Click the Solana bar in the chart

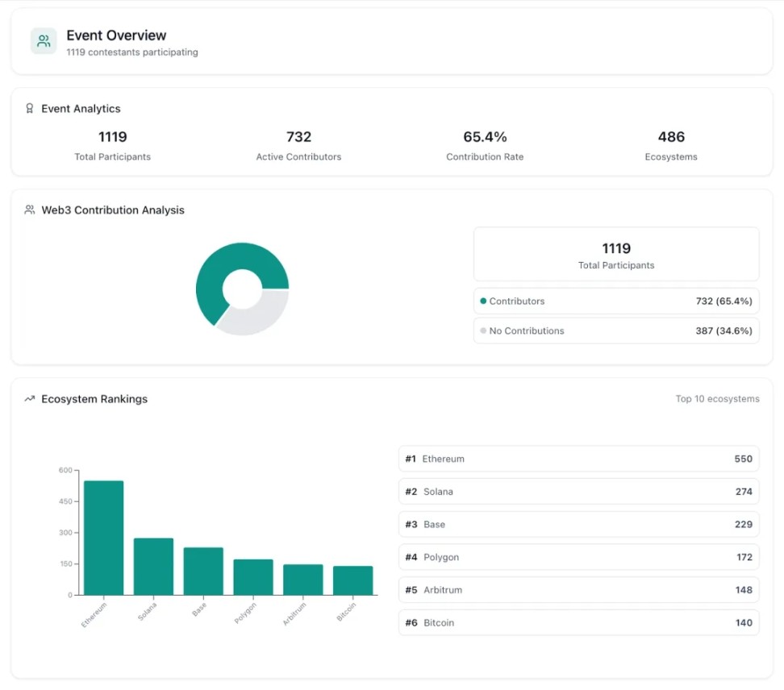tap(153, 566)
